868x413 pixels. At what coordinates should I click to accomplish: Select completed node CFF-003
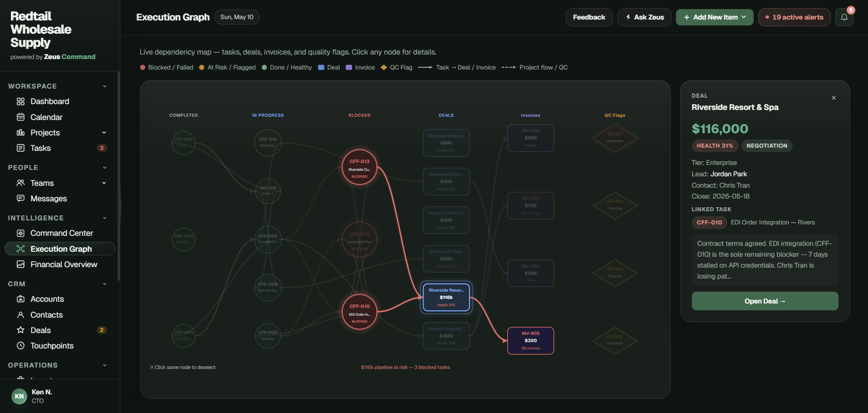(x=183, y=336)
